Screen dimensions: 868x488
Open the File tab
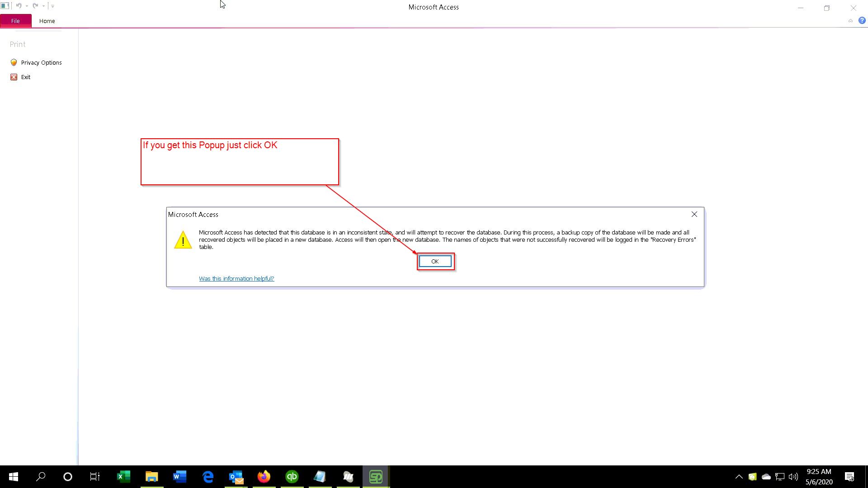(x=15, y=21)
